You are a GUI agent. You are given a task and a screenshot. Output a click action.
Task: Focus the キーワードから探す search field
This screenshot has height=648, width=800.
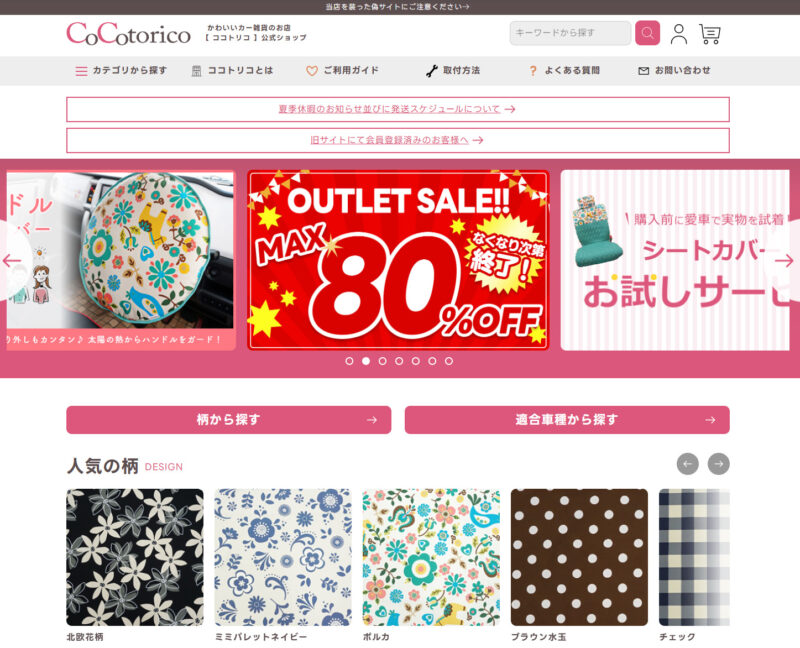(x=570, y=33)
